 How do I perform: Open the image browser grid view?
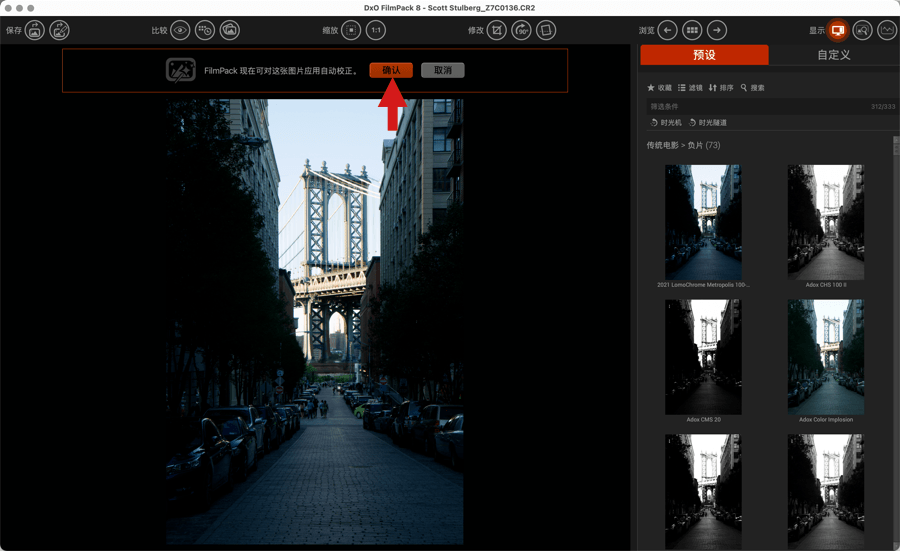click(x=692, y=31)
